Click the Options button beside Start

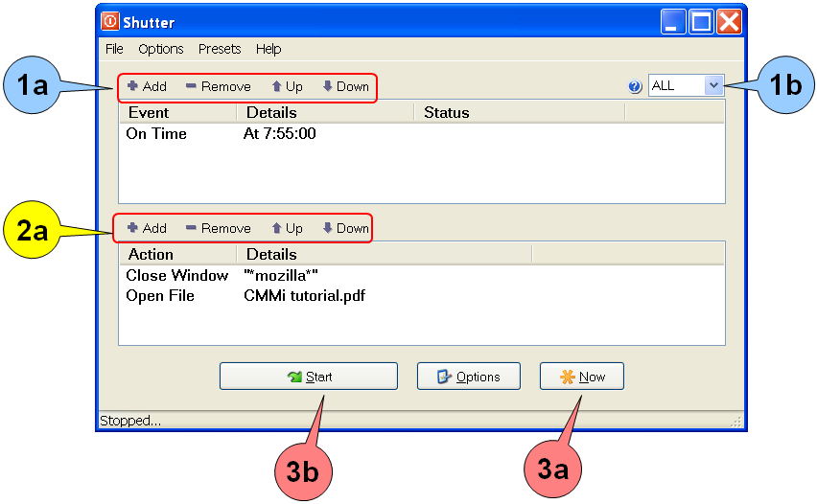pos(468,377)
